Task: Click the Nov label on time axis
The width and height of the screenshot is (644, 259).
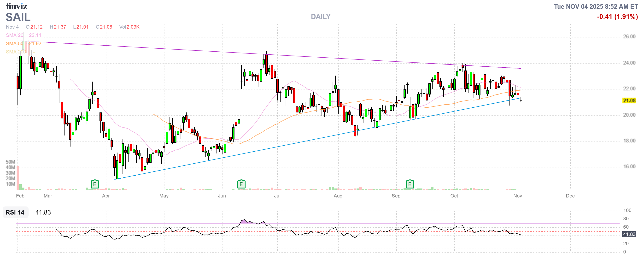Action: (518, 196)
